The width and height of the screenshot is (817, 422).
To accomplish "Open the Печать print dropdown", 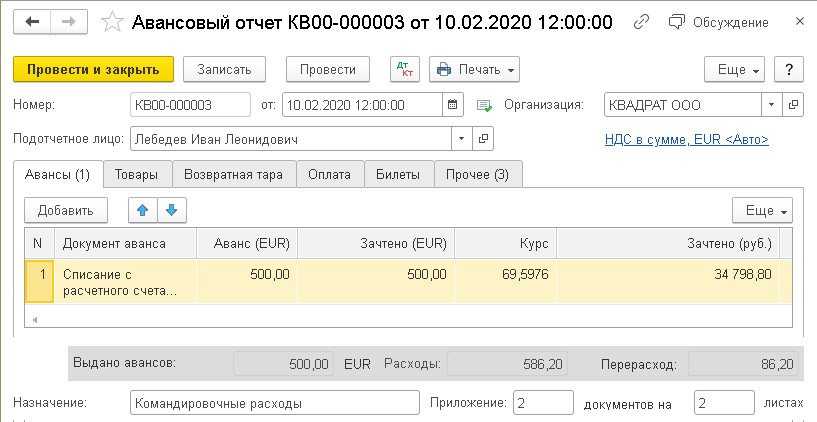I will tap(474, 69).
